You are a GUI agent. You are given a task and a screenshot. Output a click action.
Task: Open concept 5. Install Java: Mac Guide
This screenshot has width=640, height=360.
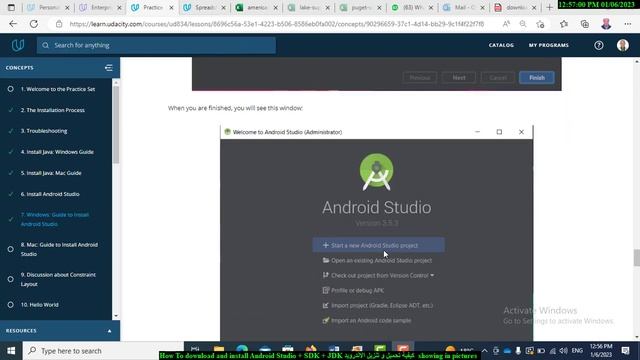51,173
